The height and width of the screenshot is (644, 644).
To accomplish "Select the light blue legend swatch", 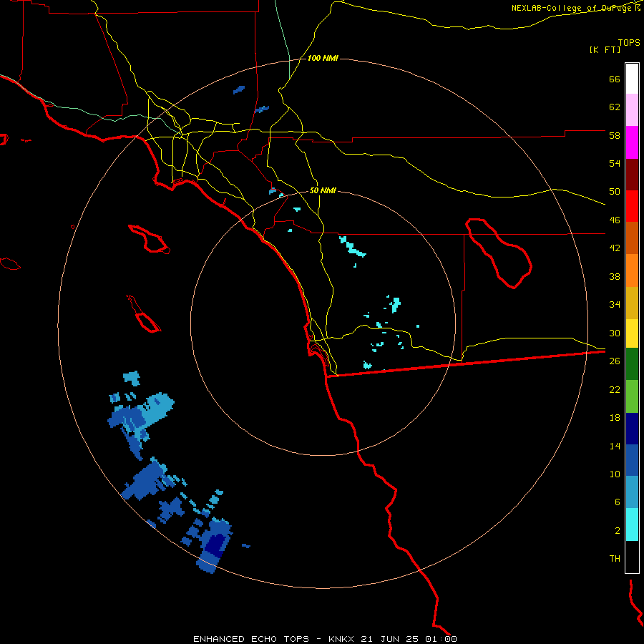I will (632, 492).
